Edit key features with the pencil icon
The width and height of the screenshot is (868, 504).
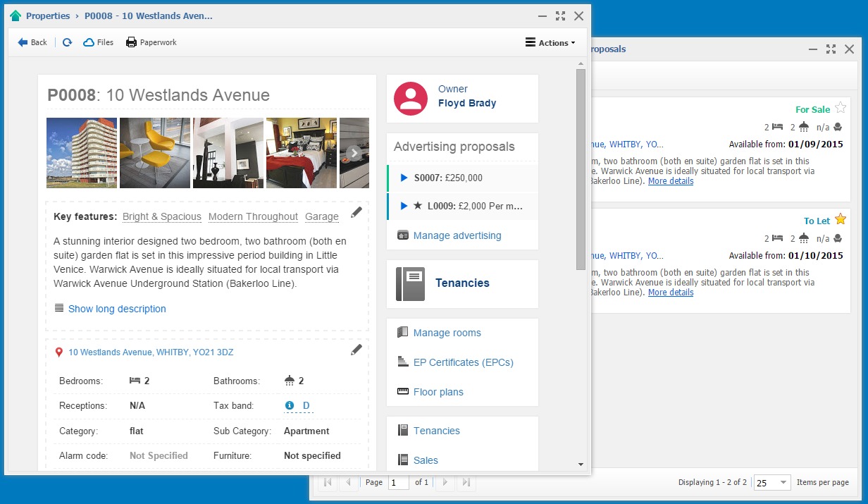pyautogui.click(x=356, y=212)
